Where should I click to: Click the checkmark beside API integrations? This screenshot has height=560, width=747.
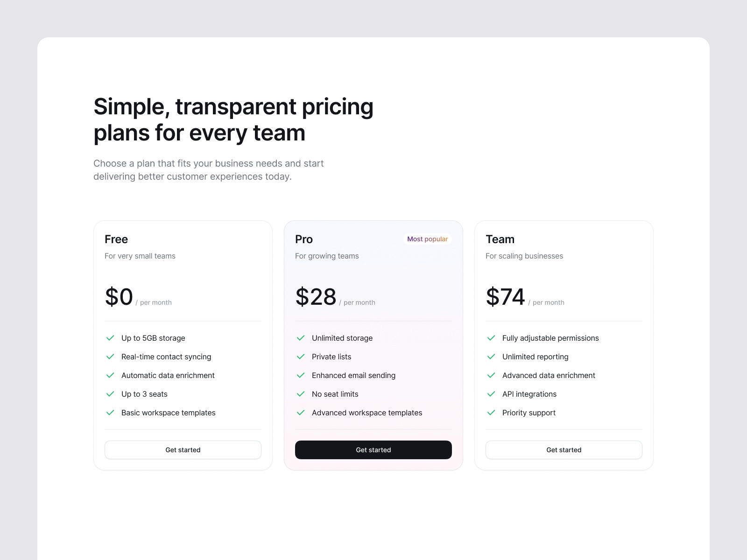[491, 394]
